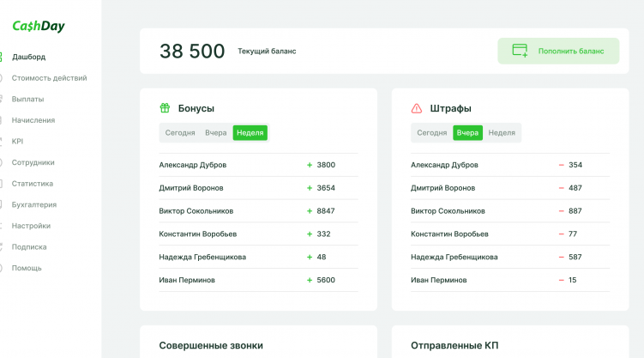Click Дмитрий Воронов in Бонусы list
The image size is (644, 358).
[x=191, y=188]
